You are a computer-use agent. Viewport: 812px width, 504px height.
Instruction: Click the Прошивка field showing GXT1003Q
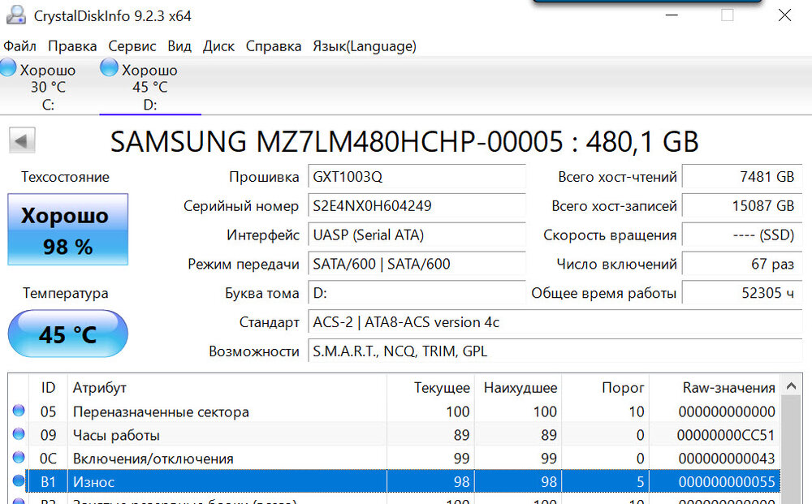[x=417, y=178]
